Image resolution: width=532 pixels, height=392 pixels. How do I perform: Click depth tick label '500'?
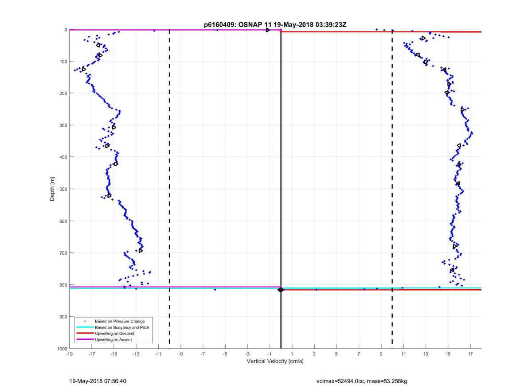(x=63, y=189)
